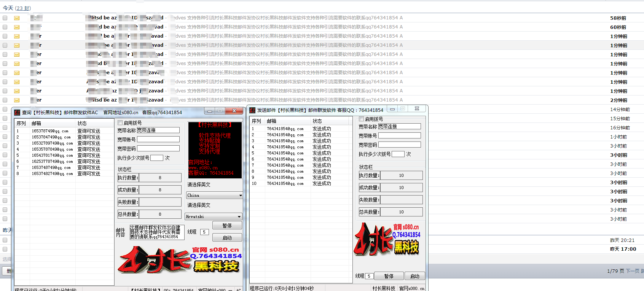
Task: Click the 发送邮件 window's title bar app icon
Action: pyautogui.click(x=252, y=110)
